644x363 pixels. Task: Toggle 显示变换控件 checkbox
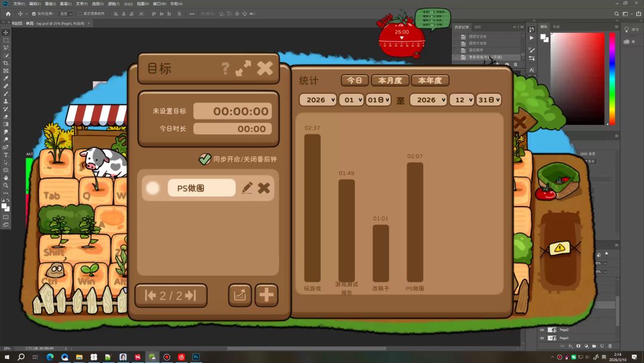pos(80,14)
